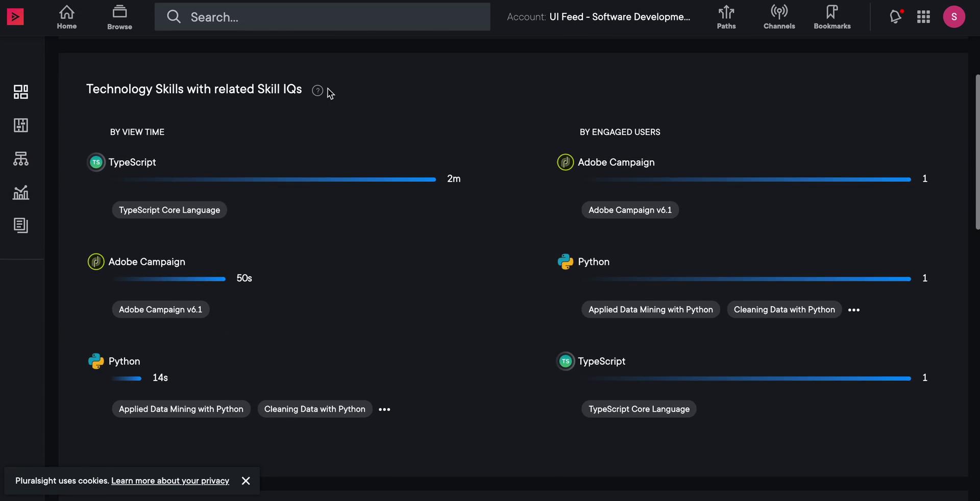Click the vertical page scrollbar
Image resolution: width=980 pixels, height=501 pixels.
click(x=977, y=152)
